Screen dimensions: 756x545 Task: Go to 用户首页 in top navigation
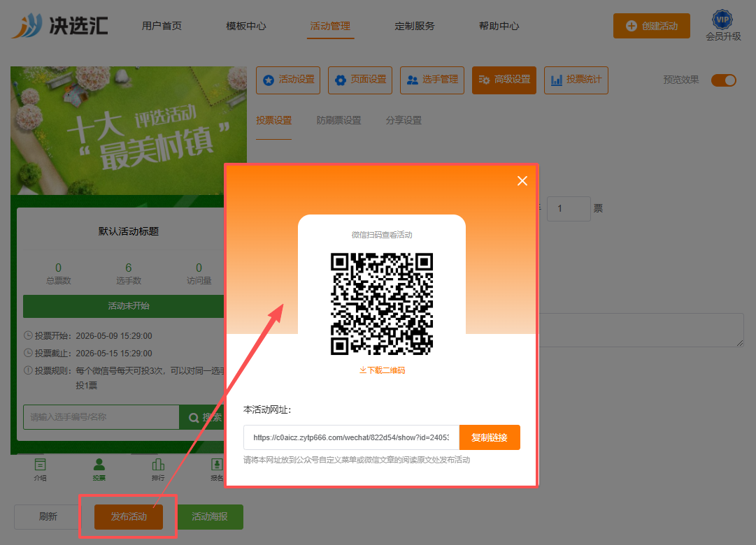[x=162, y=26]
